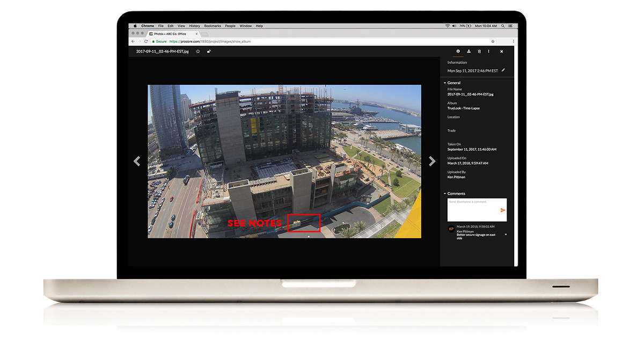This screenshot has height=337, width=644.
Task: Toggle the photo's favorite star
Action: [197, 51]
